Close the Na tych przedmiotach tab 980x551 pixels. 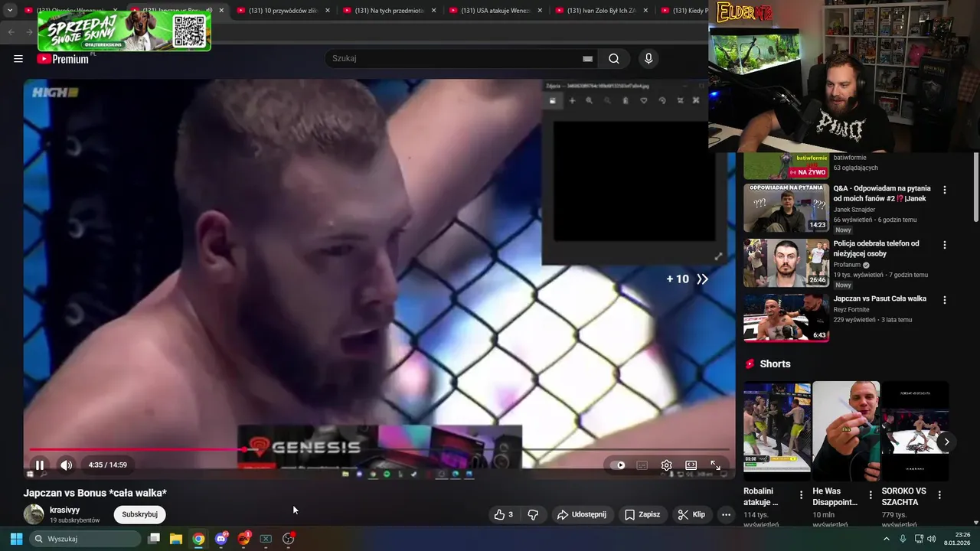coord(434,11)
